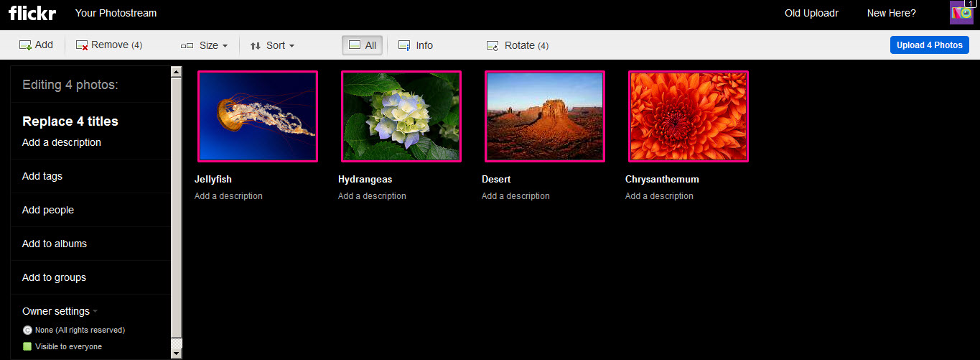Click the Rotate icon
Image resolution: width=980 pixels, height=360 pixels.
point(493,45)
